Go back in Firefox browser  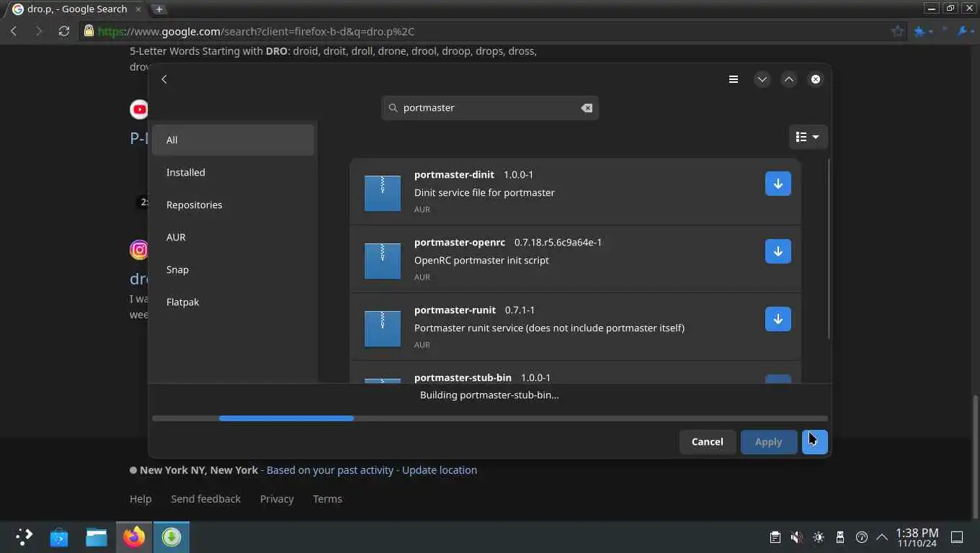pos(14,31)
